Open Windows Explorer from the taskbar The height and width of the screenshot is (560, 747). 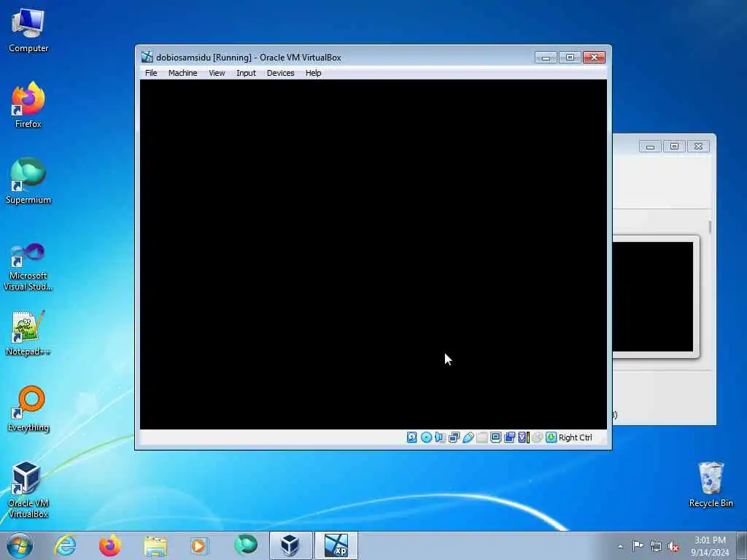155,545
